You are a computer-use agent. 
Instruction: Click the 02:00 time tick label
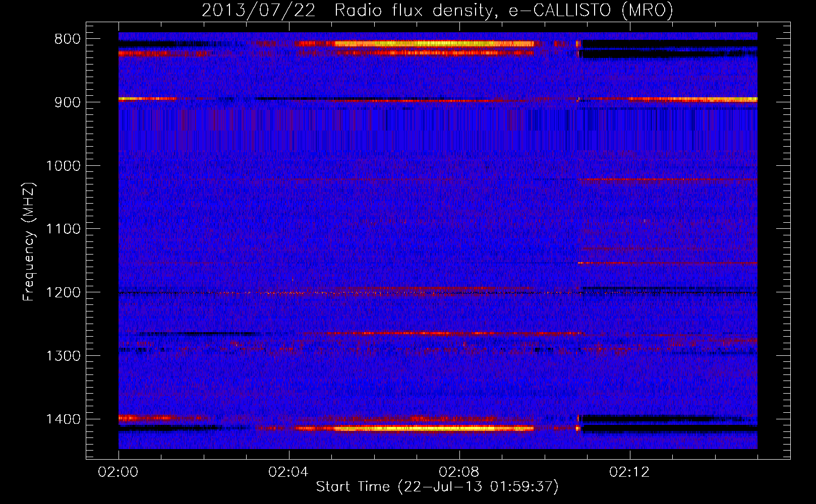[118, 472]
